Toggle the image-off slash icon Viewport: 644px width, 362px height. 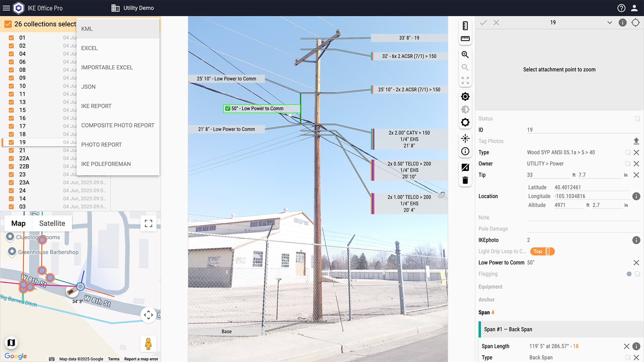click(x=465, y=167)
